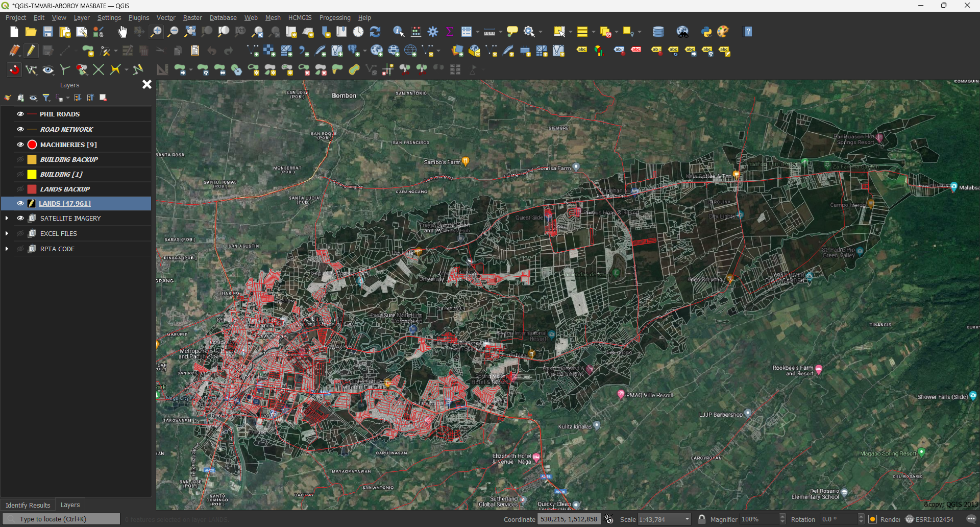The image size is (980, 527).
Task: Expand the SATELLITE IMAGERY group
Action: (7, 218)
